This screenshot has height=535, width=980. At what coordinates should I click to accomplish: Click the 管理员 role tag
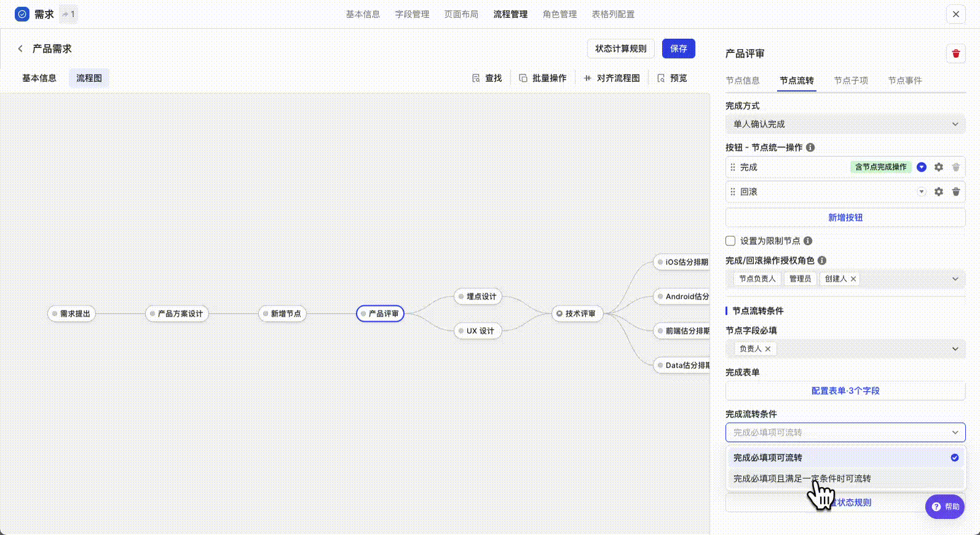click(800, 279)
